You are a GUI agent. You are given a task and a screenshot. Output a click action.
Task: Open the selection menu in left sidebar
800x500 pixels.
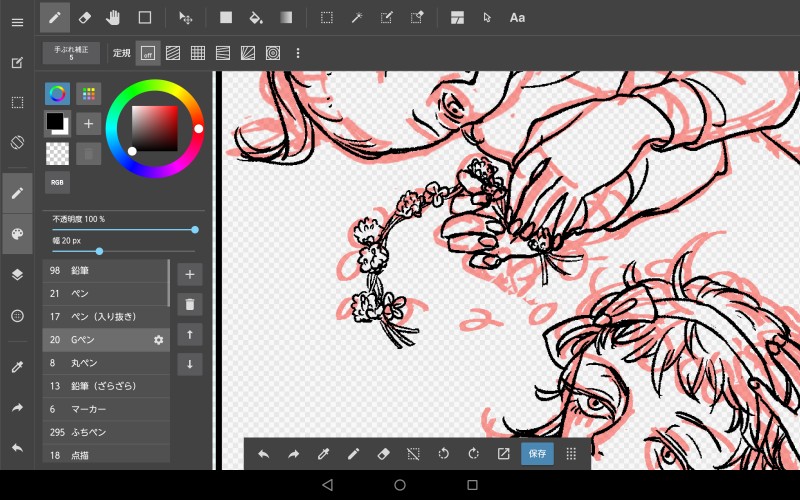point(17,103)
